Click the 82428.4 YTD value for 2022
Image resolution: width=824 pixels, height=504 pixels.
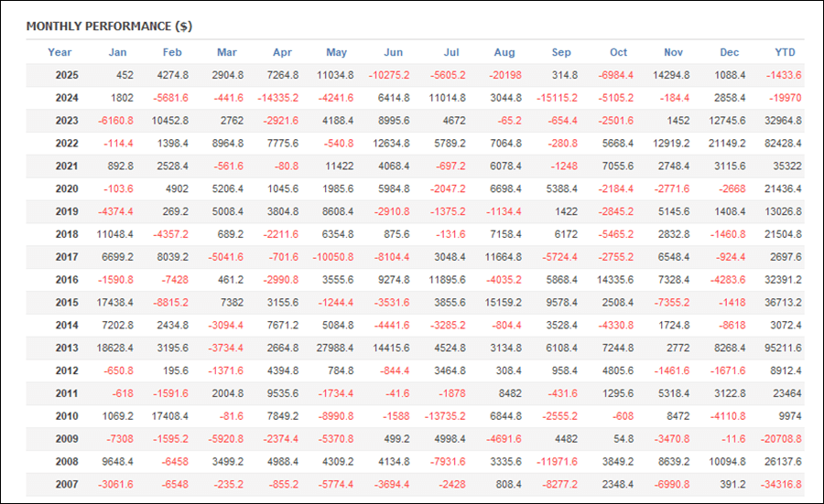click(x=781, y=144)
